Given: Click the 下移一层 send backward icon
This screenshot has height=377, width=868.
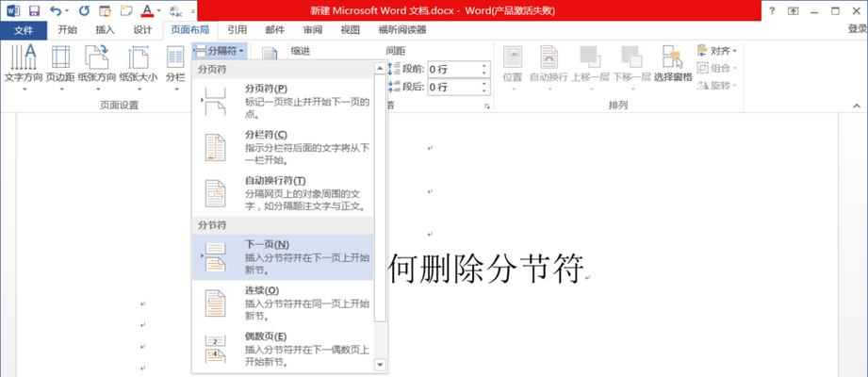Looking at the screenshot, I should 631,57.
